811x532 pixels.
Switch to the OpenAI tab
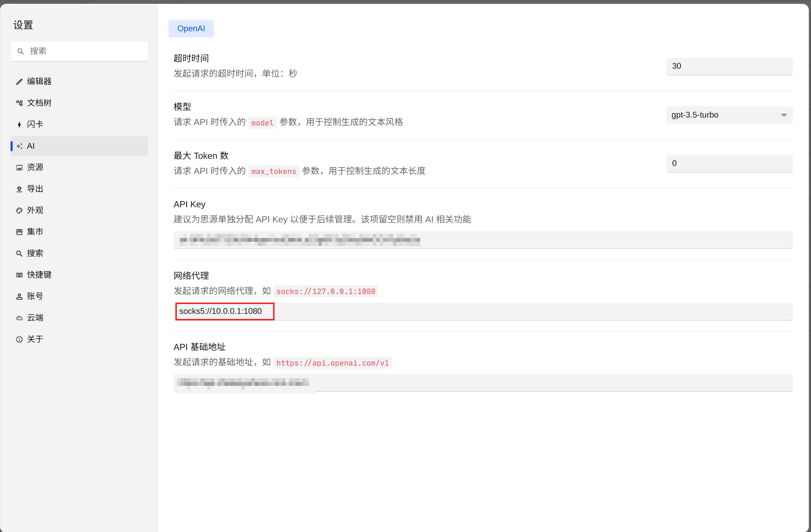[x=191, y=28]
